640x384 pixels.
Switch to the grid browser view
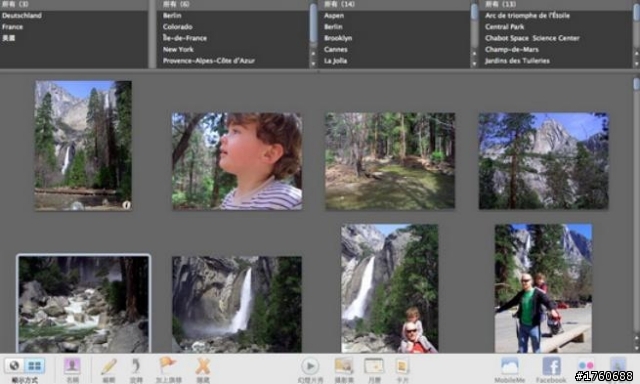34,366
